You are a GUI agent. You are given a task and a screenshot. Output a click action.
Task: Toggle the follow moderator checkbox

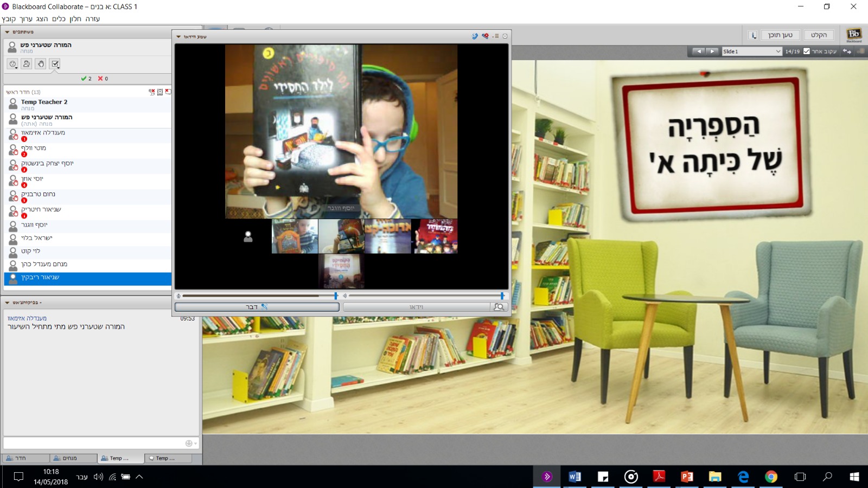[x=806, y=52]
